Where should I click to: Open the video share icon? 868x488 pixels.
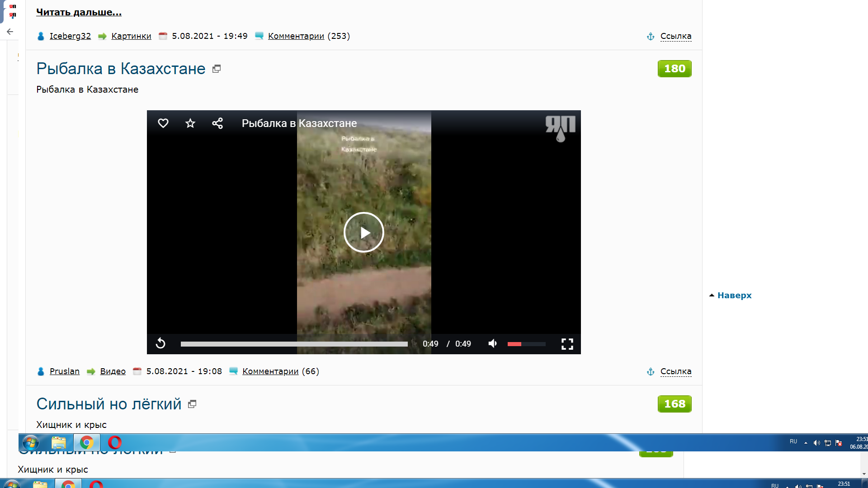(x=217, y=123)
